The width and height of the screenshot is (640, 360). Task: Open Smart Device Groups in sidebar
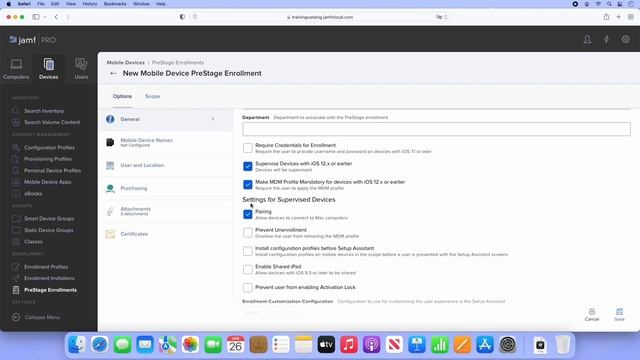49,219
